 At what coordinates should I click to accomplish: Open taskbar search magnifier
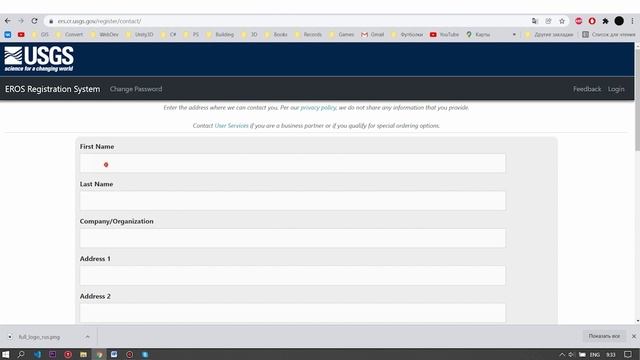pos(21,354)
